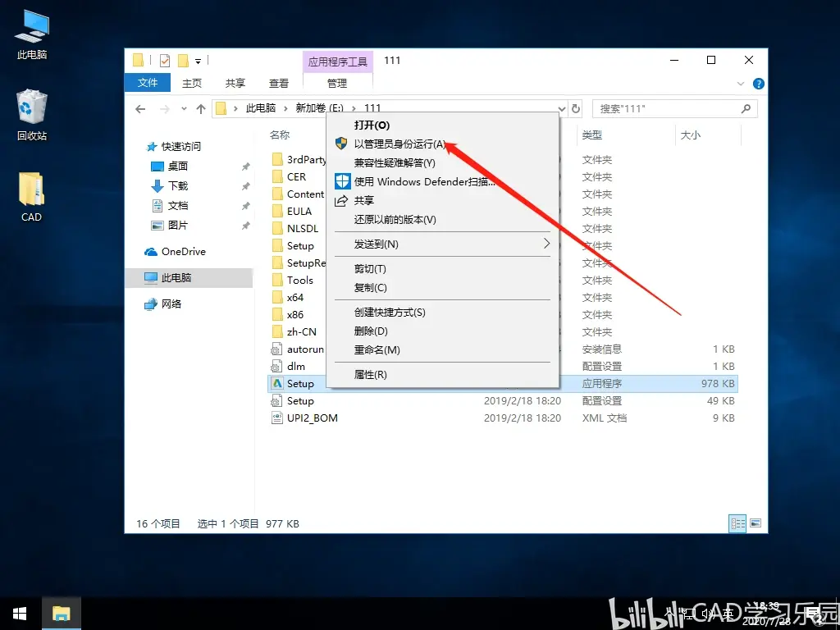The width and height of the screenshot is (840, 630).
Task: Refresh the folder 111 view
Action: click(x=576, y=109)
